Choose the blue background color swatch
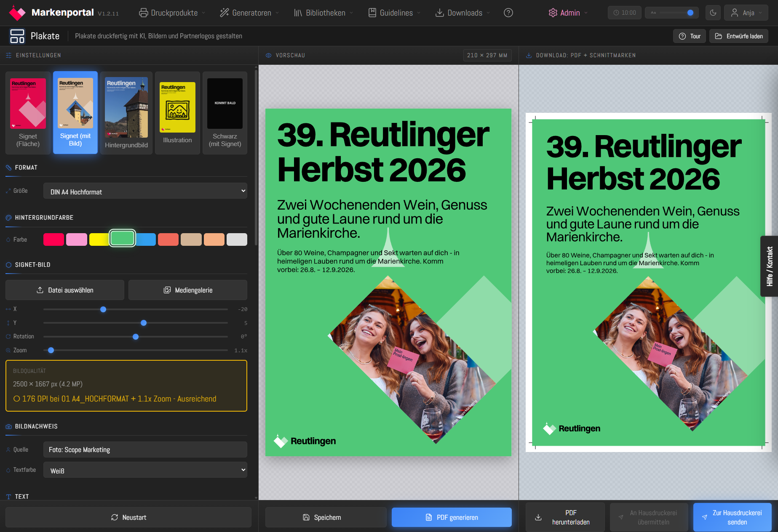 pos(146,239)
